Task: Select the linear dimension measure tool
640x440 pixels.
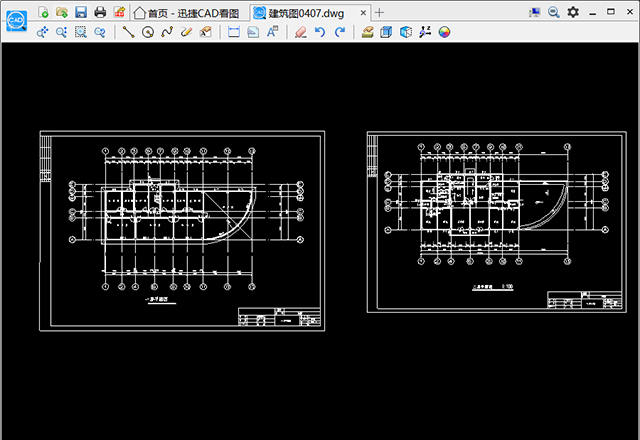Action: pos(233,32)
